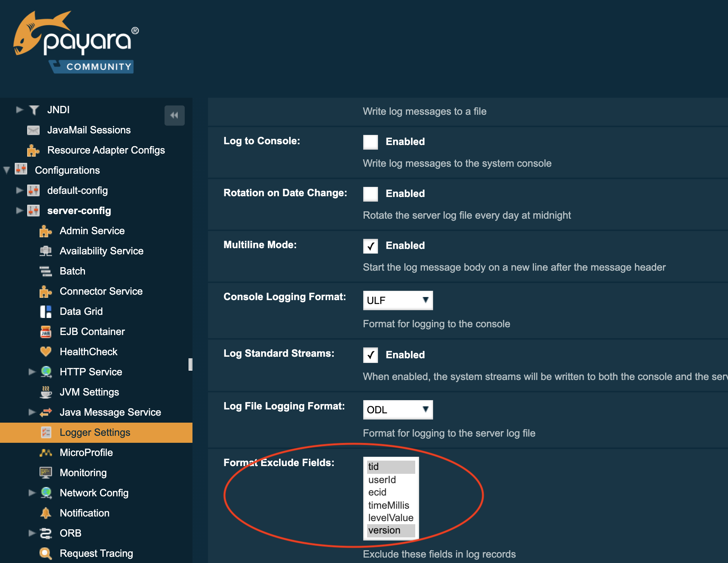Select the MicroProfile icon in the sidebar
Image resolution: width=728 pixels, height=563 pixels.
coord(46,452)
